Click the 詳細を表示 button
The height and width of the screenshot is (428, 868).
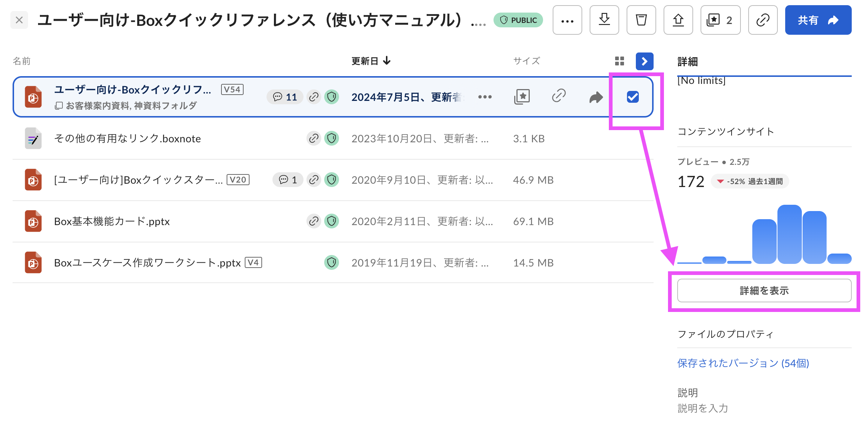pos(764,291)
